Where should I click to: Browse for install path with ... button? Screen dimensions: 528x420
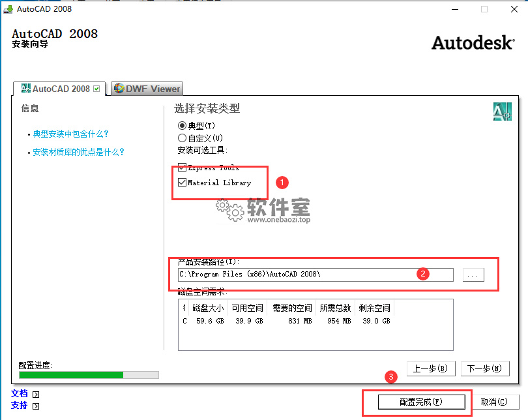tap(473, 275)
